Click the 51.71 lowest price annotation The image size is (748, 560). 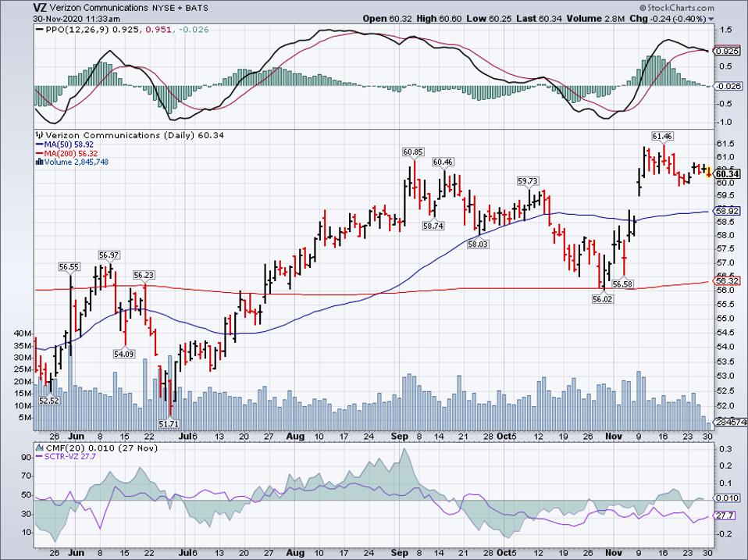coord(169,423)
